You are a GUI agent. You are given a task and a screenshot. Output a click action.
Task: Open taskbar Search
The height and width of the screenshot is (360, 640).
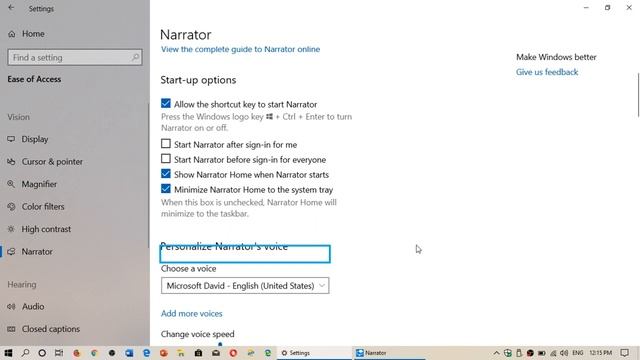coord(25,353)
